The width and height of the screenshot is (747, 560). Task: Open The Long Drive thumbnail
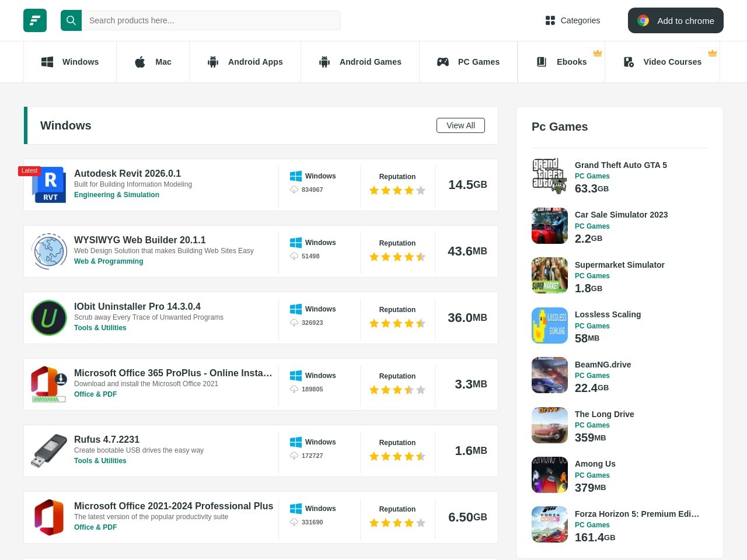coord(550,425)
